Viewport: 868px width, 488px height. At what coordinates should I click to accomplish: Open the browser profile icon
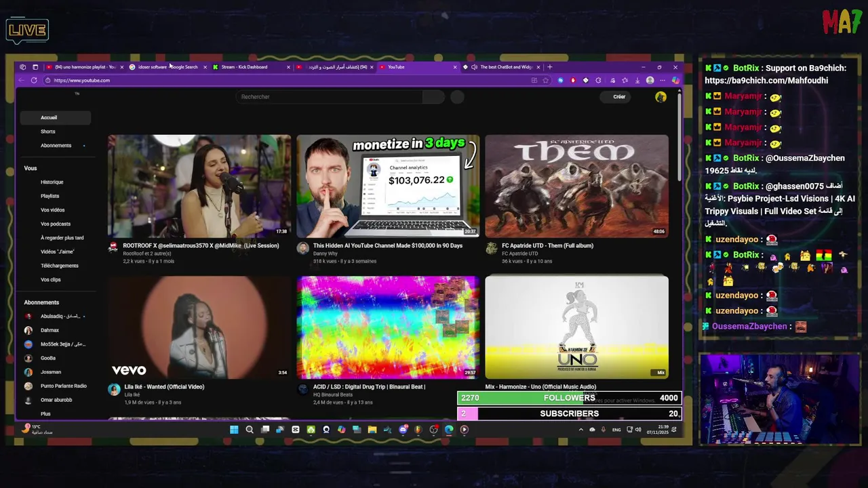[650, 80]
